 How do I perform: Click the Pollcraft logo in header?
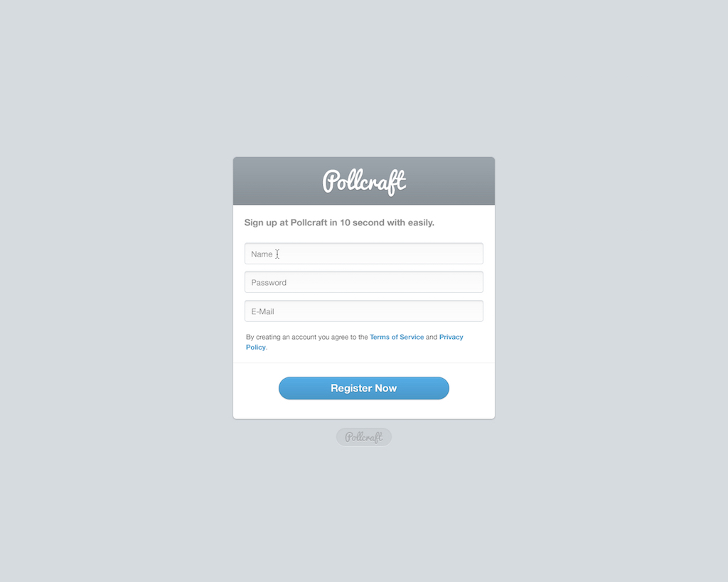tap(364, 181)
